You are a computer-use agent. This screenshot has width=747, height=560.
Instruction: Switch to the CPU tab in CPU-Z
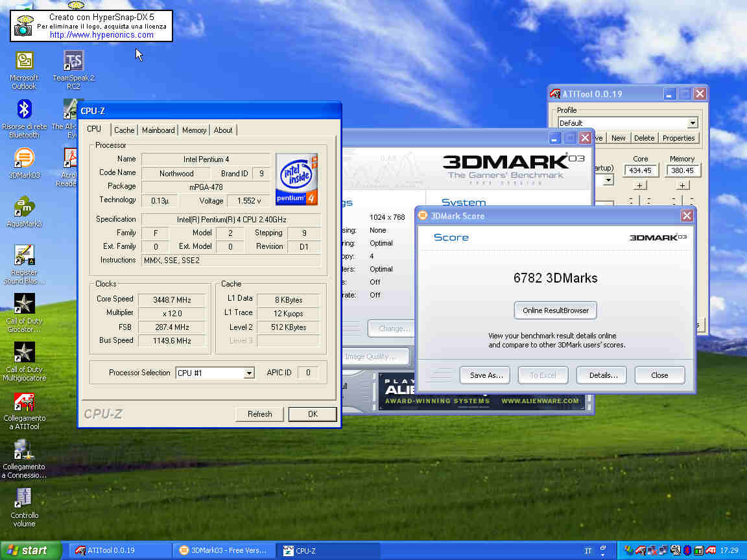pos(94,129)
